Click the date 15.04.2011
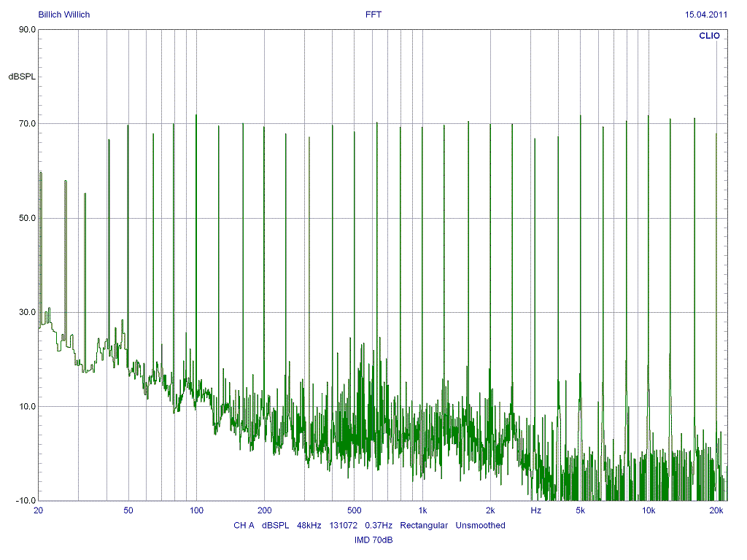747x560 pixels. tap(706, 15)
